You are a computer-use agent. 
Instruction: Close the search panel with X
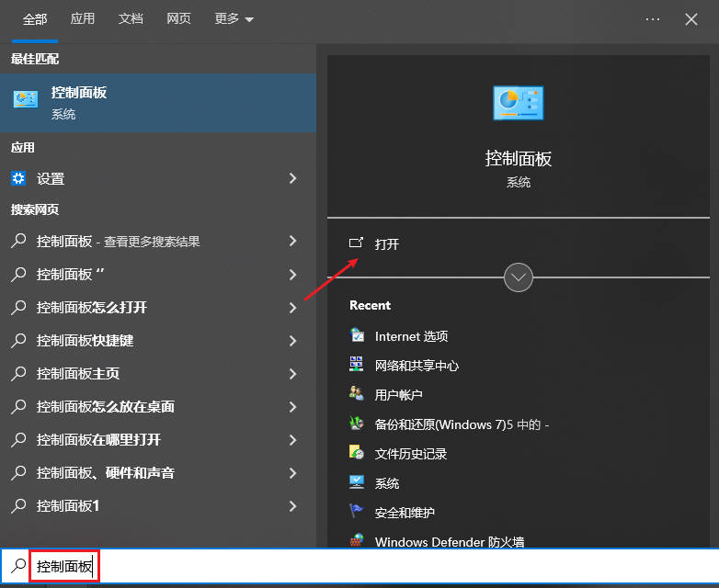[691, 19]
